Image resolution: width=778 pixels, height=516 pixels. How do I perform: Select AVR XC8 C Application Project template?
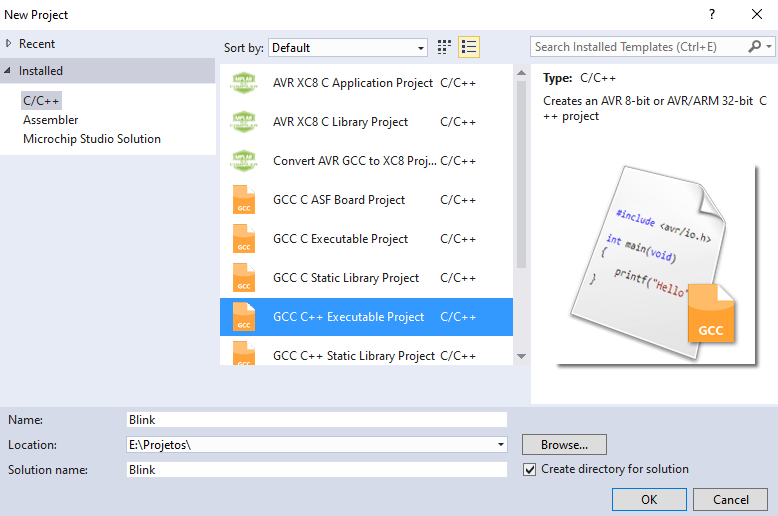(x=366, y=83)
